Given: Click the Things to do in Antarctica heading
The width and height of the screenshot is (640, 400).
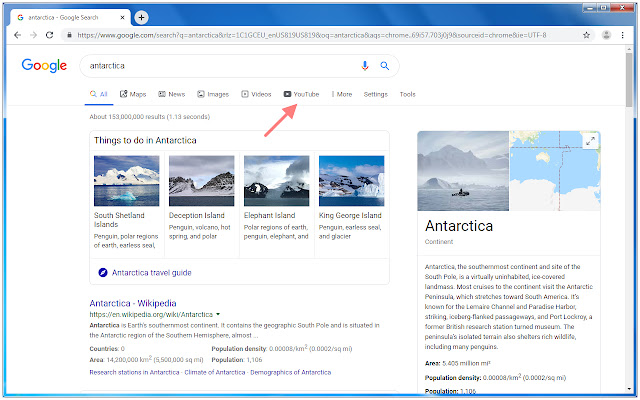Looking at the screenshot, I should coord(145,140).
